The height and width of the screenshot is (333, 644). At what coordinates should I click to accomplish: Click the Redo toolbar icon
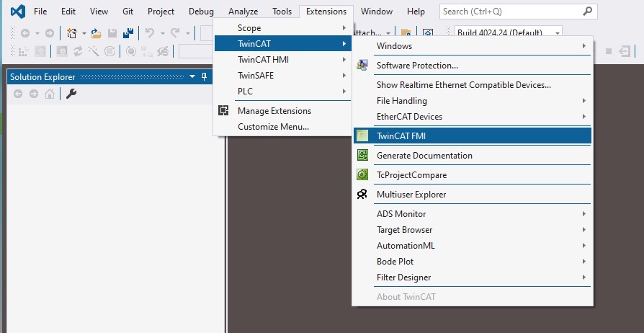coord(175,33)
